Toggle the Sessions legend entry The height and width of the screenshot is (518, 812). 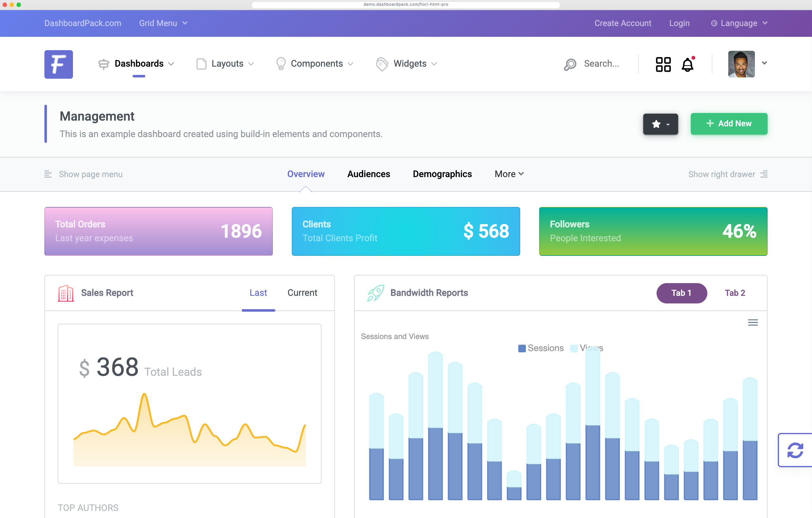541,348
